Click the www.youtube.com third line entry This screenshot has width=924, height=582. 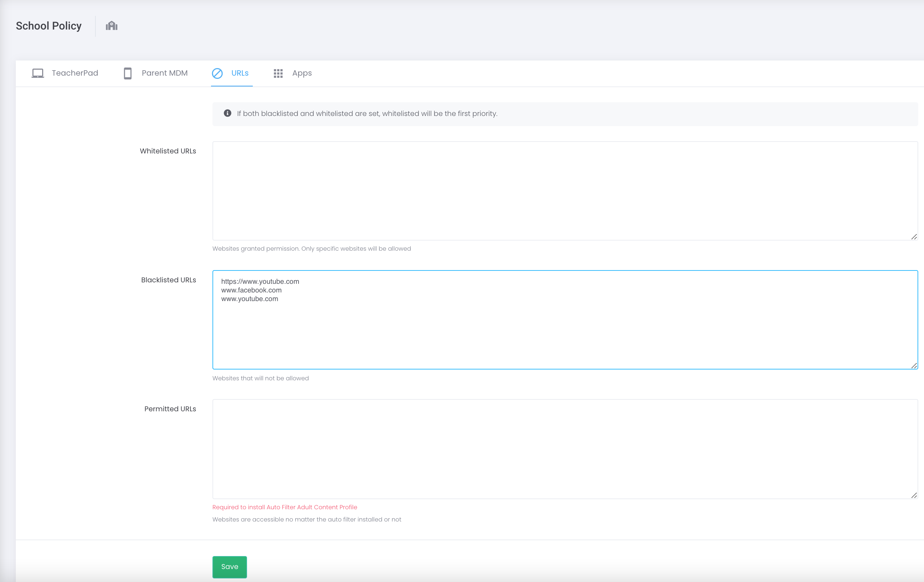[x=250, y=299]
